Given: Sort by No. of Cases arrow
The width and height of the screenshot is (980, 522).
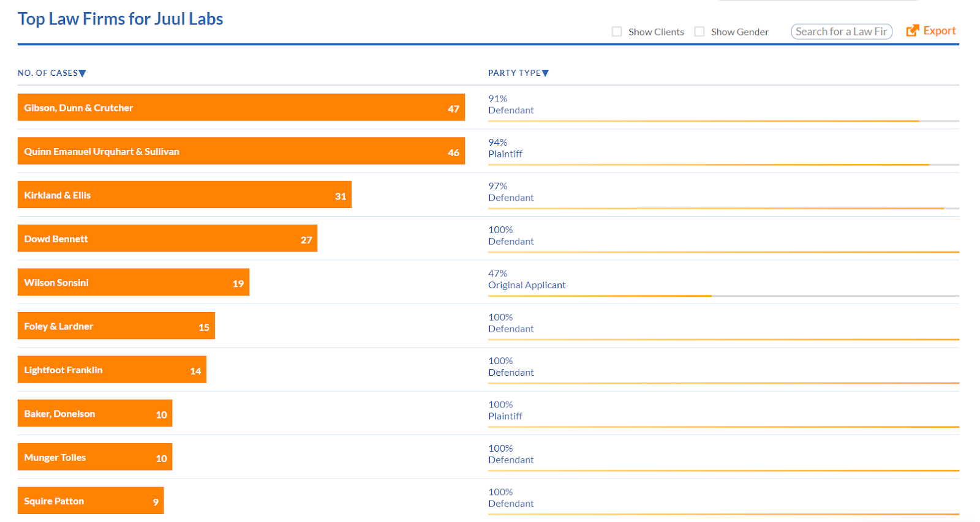Looking at the screenshot, I should 83,73.
